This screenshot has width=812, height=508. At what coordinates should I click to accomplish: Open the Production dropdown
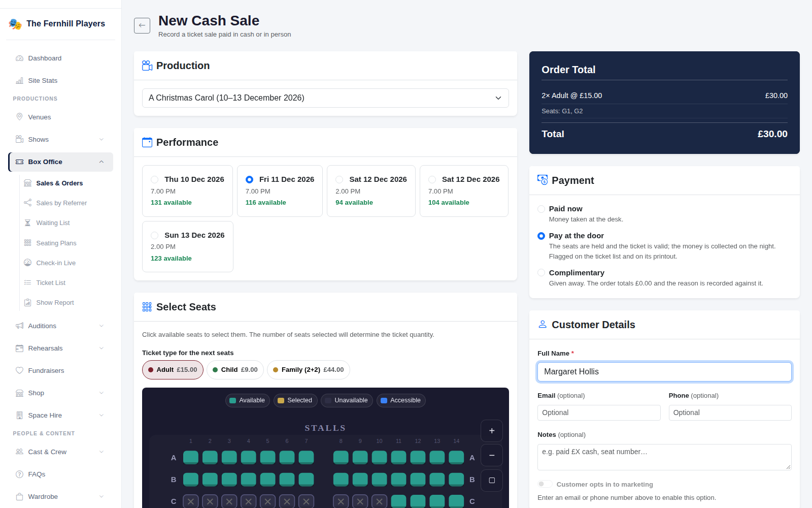tap(325, 98)
